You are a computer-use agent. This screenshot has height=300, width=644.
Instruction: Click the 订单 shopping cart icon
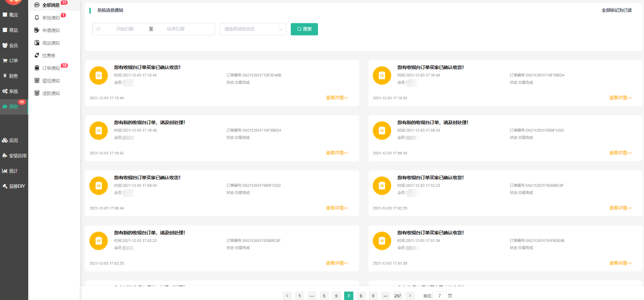[x=5, y=61]
